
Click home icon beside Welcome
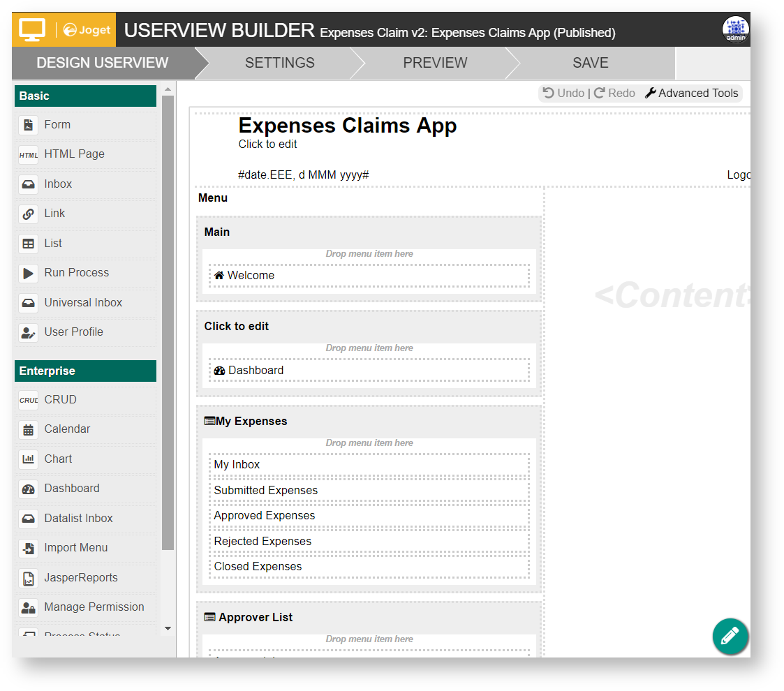coord(219,275)
